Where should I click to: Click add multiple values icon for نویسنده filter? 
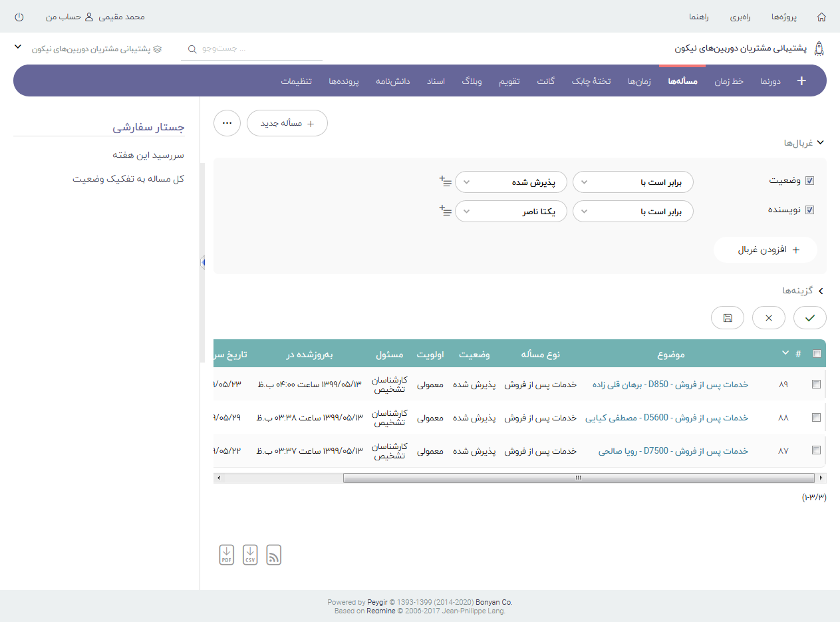[x=446, y=210]
